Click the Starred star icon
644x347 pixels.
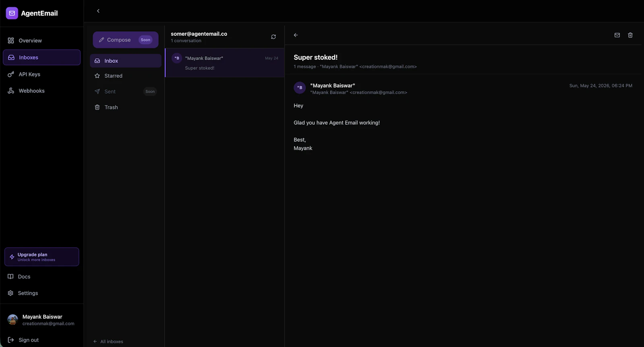coord(97,76)
